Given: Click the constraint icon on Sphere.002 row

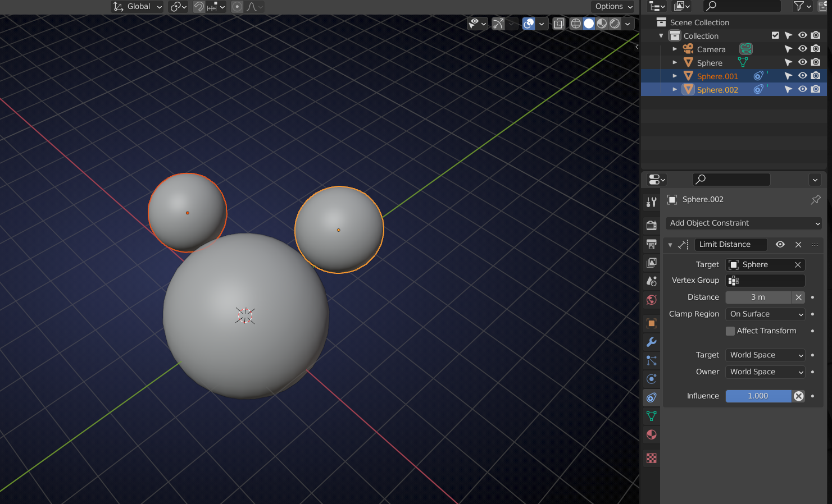Looking at the screenshot, I should pyautogui.click(x=758, y=89).
